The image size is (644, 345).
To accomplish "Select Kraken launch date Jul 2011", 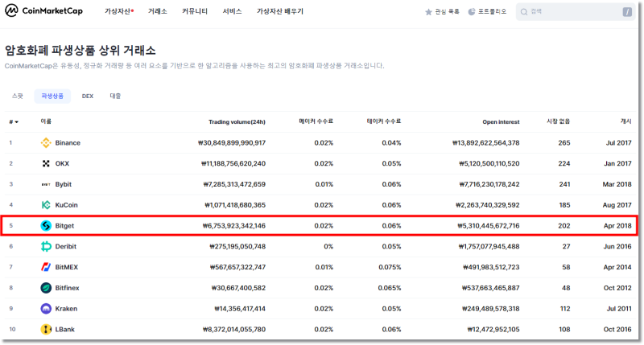I will click(619, 309).
